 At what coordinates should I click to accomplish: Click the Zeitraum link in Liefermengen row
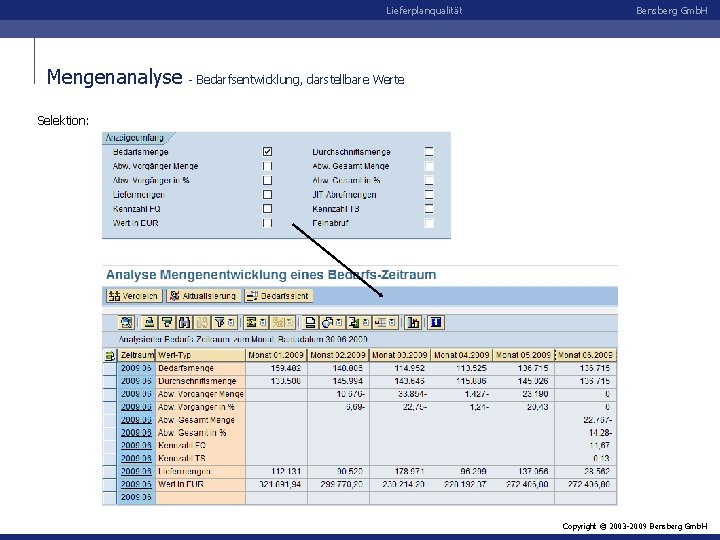point(136,471)
